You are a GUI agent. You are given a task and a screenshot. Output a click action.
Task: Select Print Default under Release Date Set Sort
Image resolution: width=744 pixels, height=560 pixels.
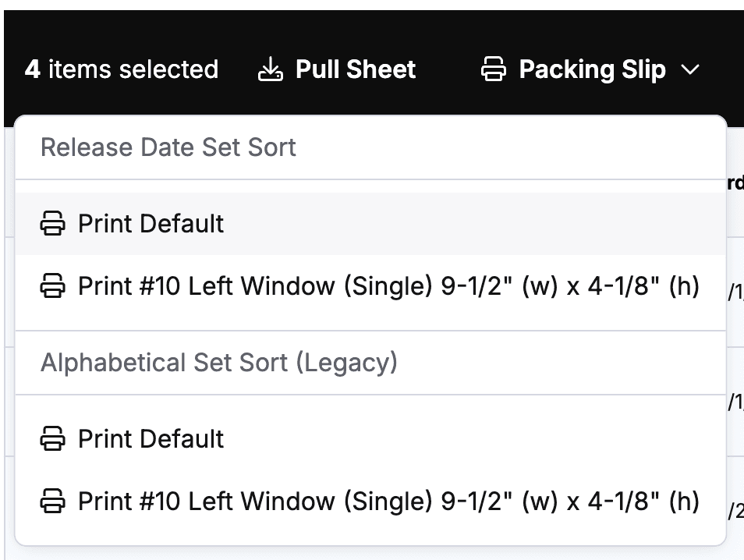pyautogui.click(x=151, y=224)
